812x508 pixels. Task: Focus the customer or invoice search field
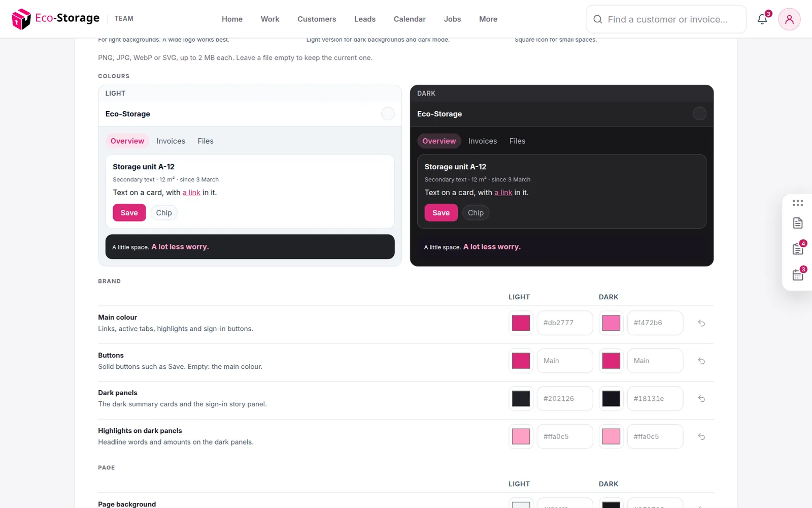pos(666,19)
